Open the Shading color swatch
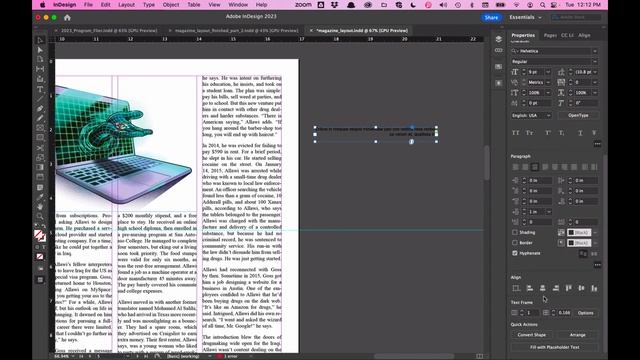Viewport: 640px width, 360px height. (x=579, y=232)
